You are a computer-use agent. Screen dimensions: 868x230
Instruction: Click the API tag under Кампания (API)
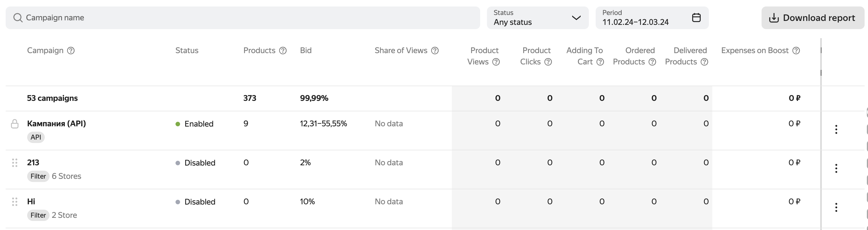coord(36,137)
